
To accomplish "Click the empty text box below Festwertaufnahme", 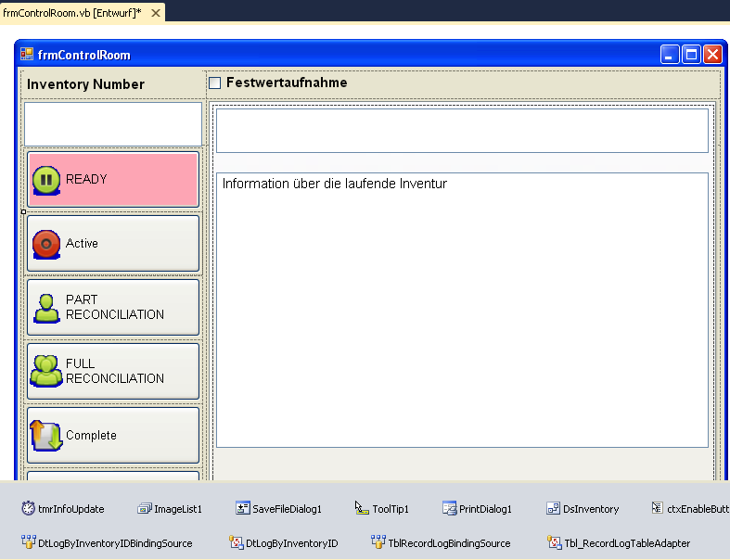I will (x=462, y=131).
